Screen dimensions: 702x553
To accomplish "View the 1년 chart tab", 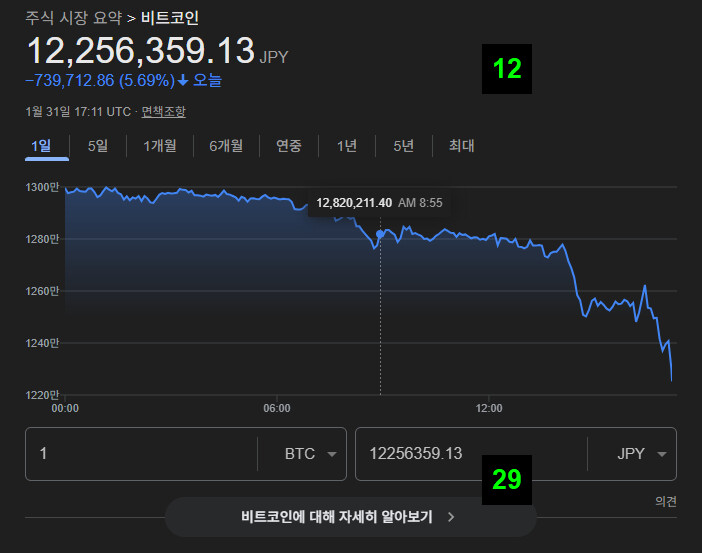I will point(347,146).
